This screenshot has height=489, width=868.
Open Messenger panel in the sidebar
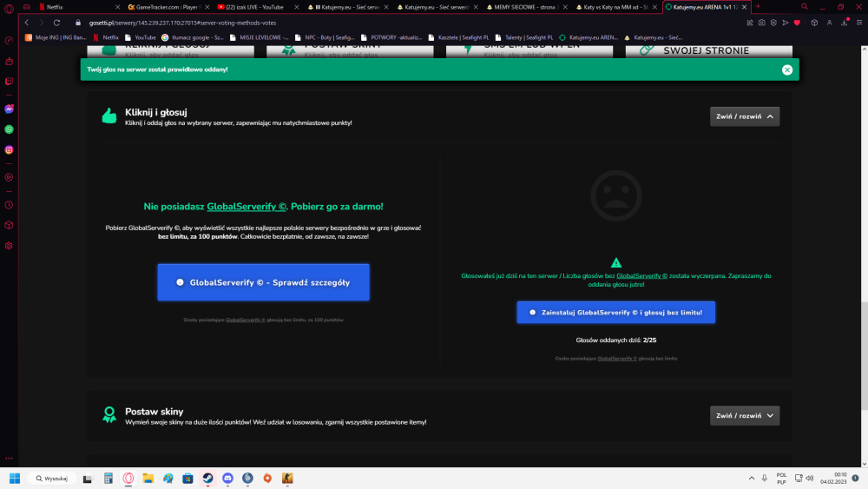(x=9, y=109)
